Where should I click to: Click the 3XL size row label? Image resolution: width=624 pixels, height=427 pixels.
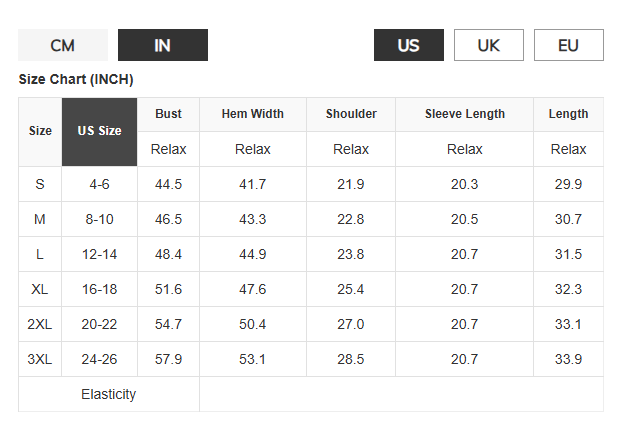pyautogui.click(x=40, y=359)
